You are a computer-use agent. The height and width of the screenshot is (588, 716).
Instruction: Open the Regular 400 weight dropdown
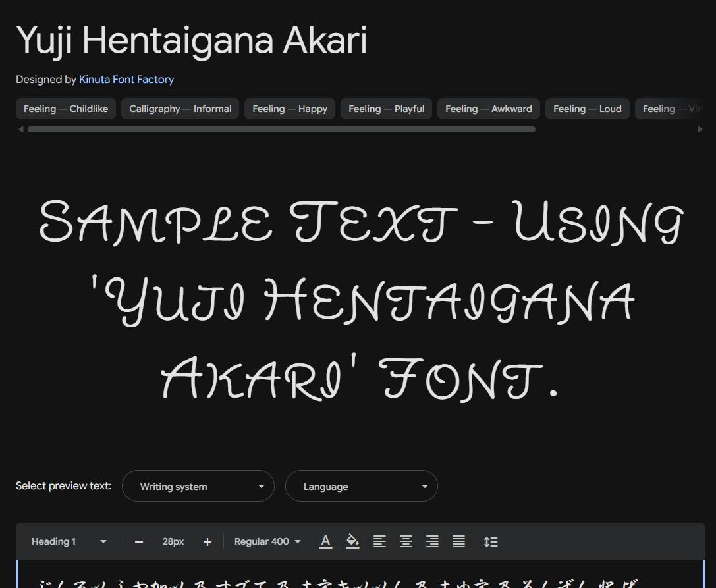pos(267,541)
